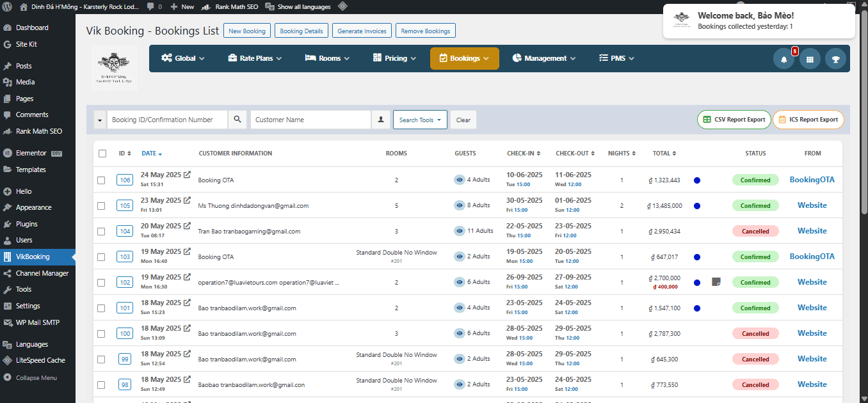Click the WordPress logo in the admin bar
This screenshot has height=403, width=868.
pyautogui.click(x=7, y=7)
